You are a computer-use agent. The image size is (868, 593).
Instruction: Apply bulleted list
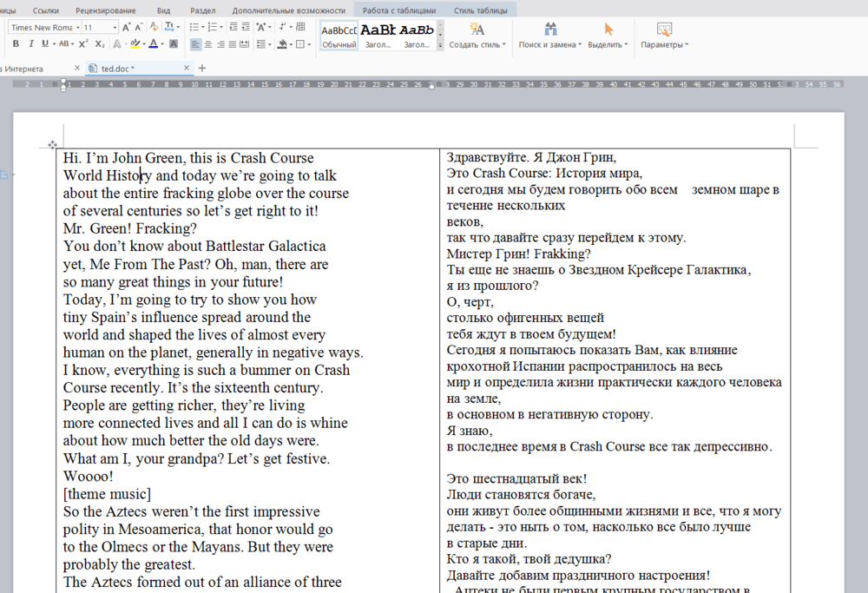tap(194, 27)
